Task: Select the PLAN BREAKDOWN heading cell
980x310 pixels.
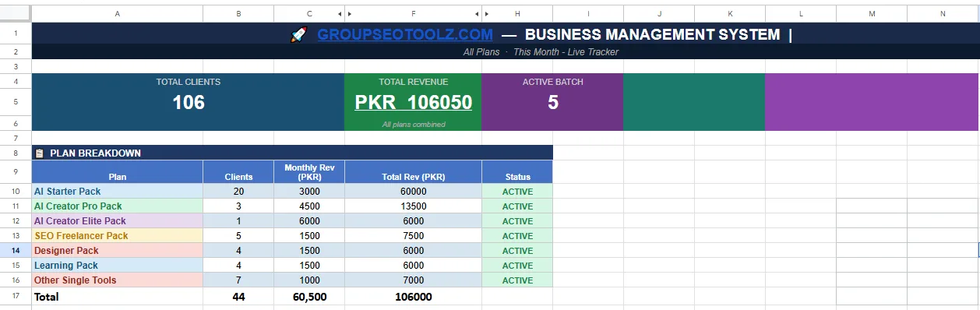Action: click(x=292, y=153)
